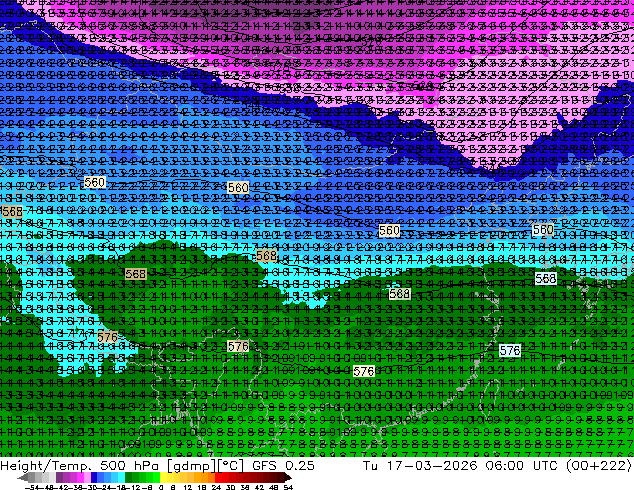Click the cyan swatch in legend
The height and width of the screenshot is (490, 634).
[122, 478]
